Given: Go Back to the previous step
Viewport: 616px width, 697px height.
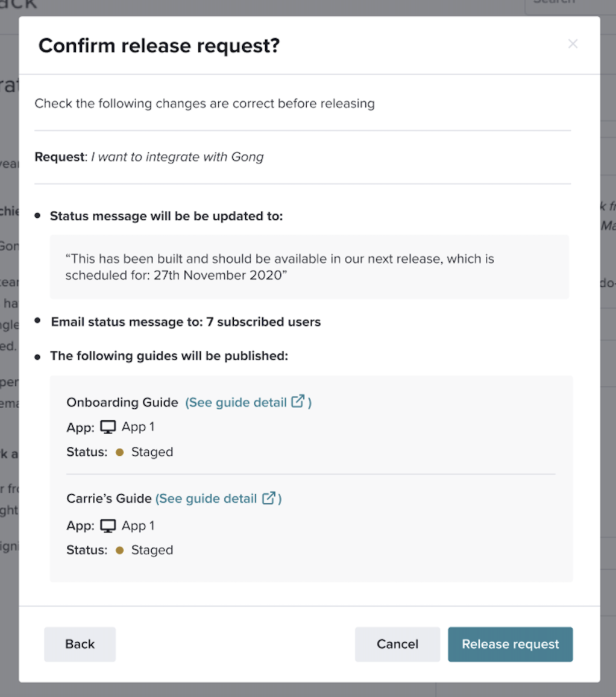Looking at the screenshot, I should click(x=80, y=644).
